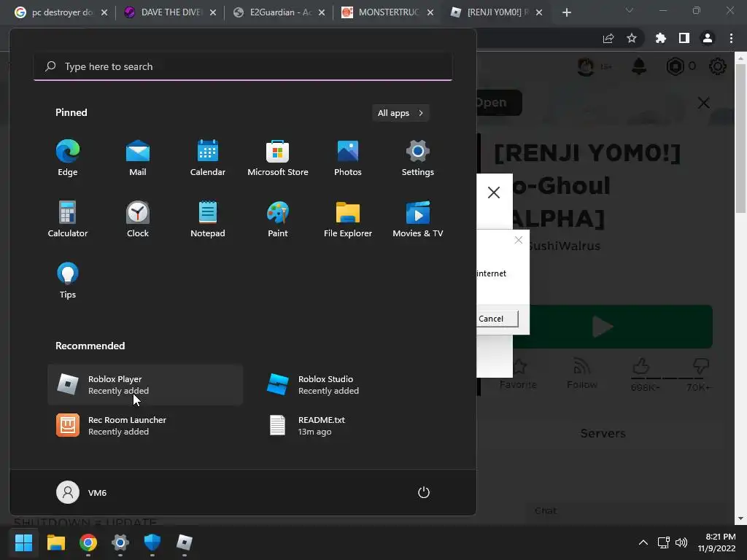Open the Tips app
This screenshot has height=560, width=747.
[68, 281]
